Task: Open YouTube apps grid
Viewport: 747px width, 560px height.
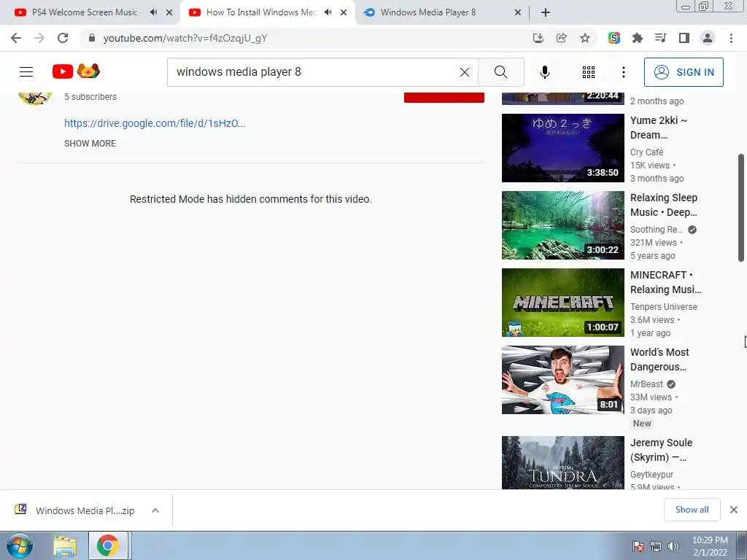Action: (x=589, y=72)
